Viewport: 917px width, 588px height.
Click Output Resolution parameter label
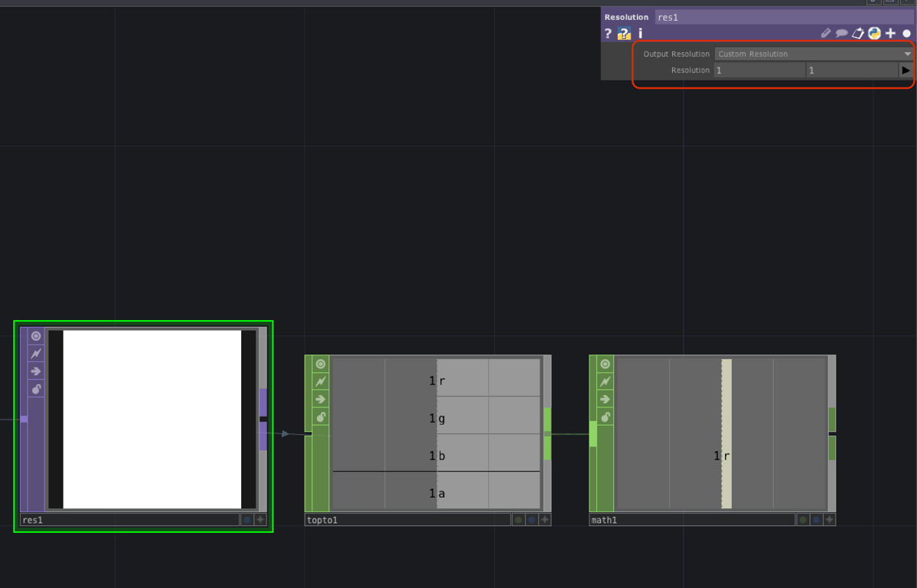click(677, 54)
